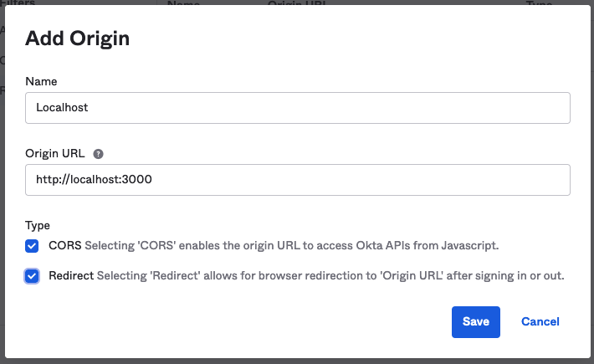Uncheck the Redirect checkbox
Screen dimensions: 594x364
tap(32, 276)
